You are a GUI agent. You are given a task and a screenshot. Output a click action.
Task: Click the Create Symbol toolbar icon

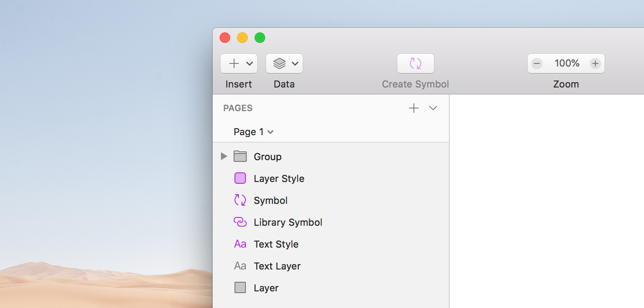pyautogui.click(x=415, y=63)
